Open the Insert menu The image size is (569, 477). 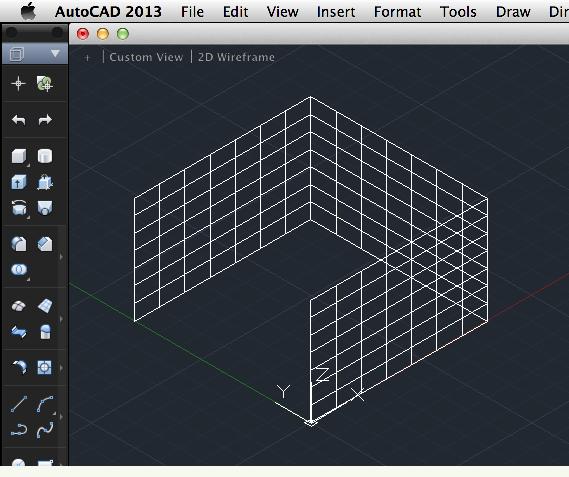[x=336, y=12]
